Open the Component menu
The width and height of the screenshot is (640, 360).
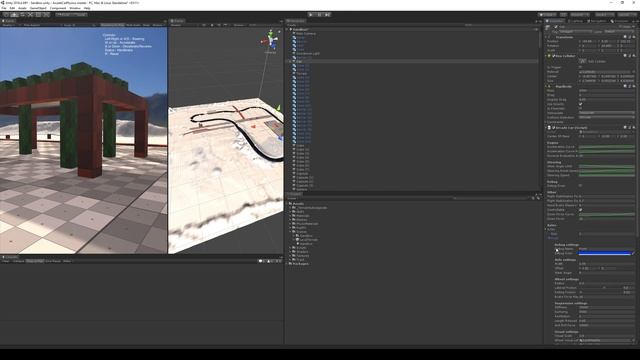[x=58, y=8]
